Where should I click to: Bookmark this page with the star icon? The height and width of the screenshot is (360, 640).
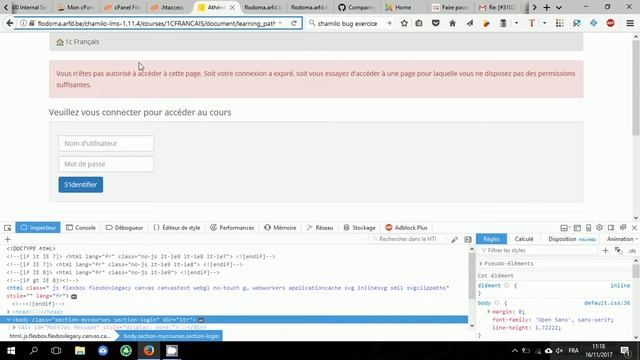coord(404,23)
